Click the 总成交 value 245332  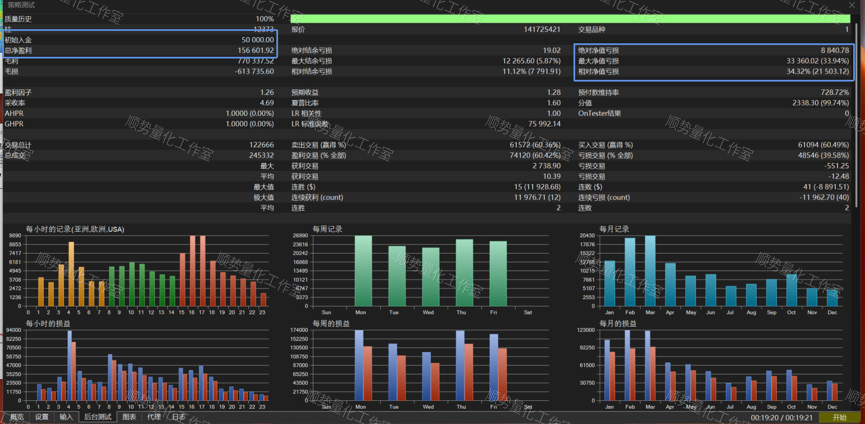tap(261, 155)
